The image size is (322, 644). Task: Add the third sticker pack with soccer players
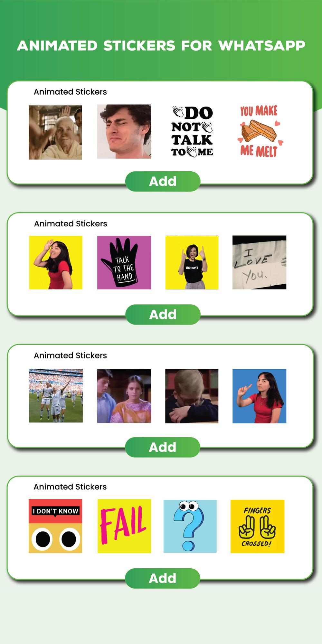pos(163,447)
